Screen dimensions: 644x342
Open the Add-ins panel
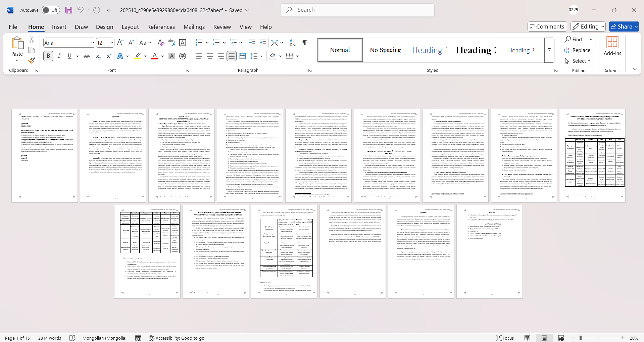612,46
